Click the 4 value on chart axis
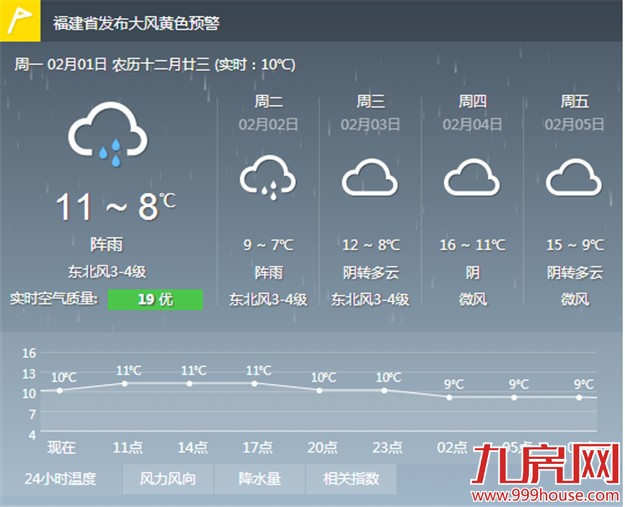 point(32,435)
